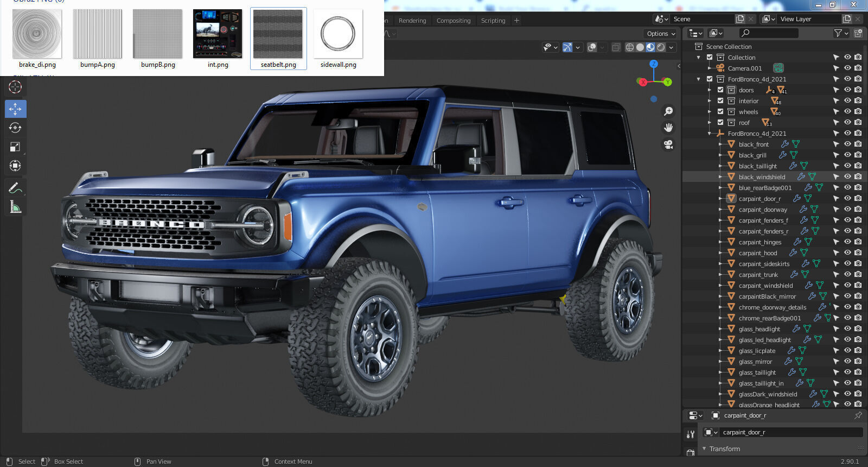Viewport: 868px width, 467px height.
Task: Open shading options dropdown arrow
Action: point(672,48)
